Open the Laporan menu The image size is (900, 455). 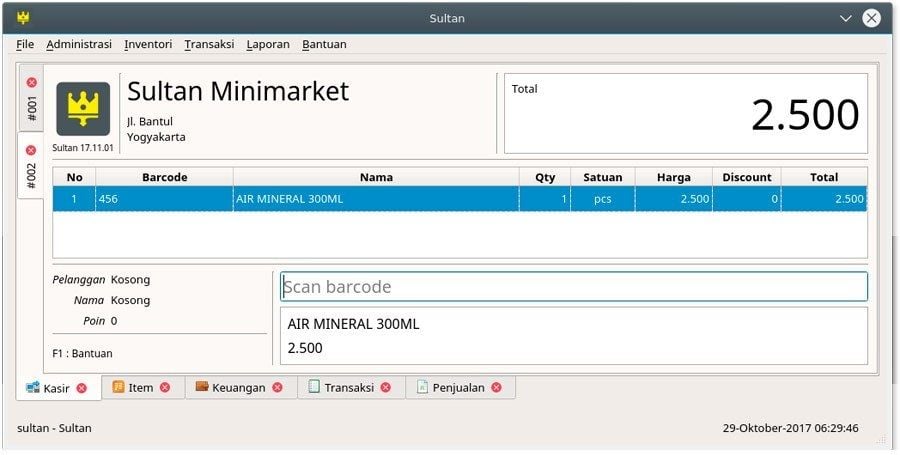(x=268, y=44)
